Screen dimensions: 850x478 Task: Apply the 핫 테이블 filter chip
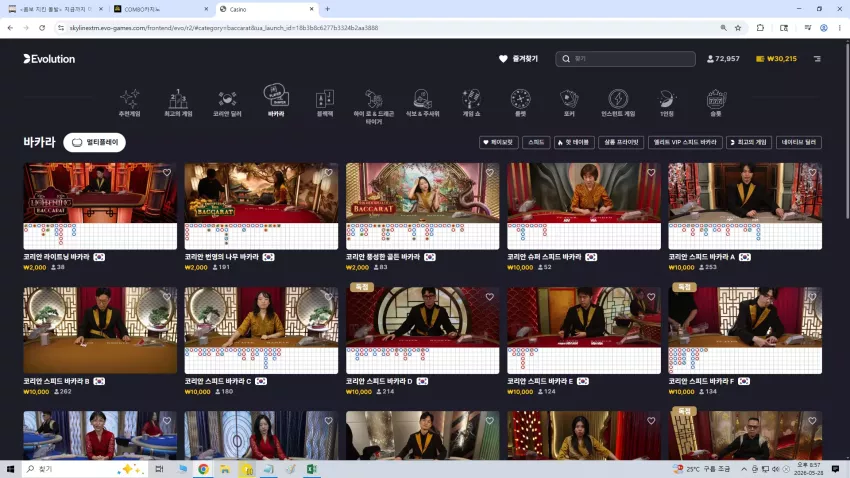pyautogui.click(x=574, y=142)
